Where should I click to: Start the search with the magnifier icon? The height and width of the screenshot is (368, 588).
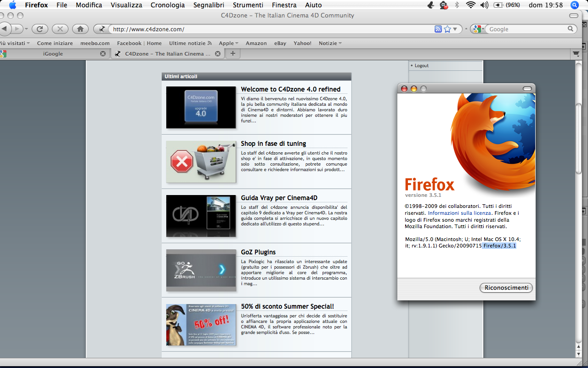click(571, 29)
